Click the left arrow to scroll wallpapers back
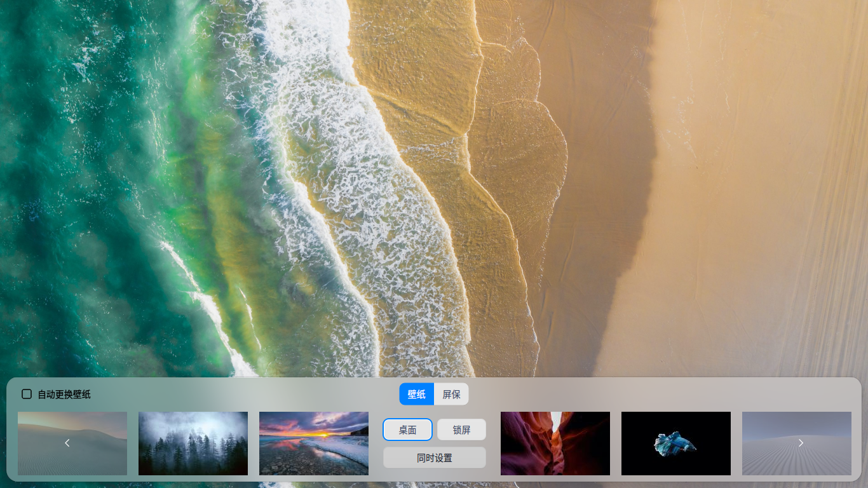 [x=67, y=443]
